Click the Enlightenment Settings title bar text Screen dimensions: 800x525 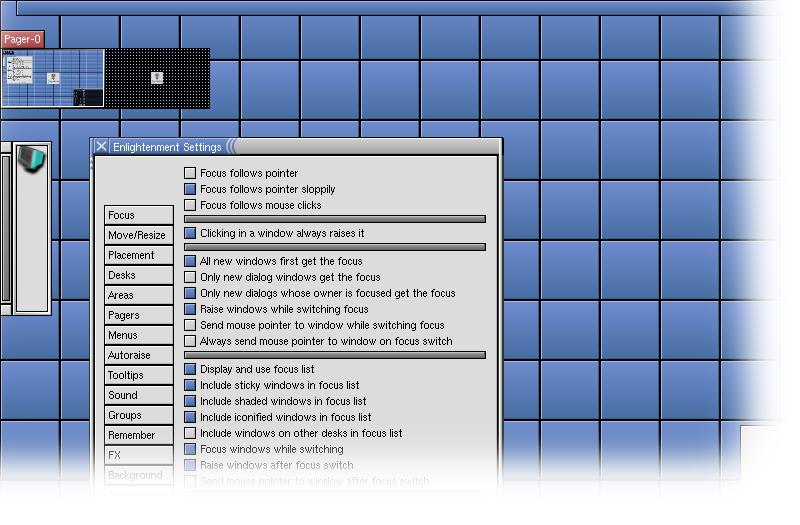click(x=167, y=147)
